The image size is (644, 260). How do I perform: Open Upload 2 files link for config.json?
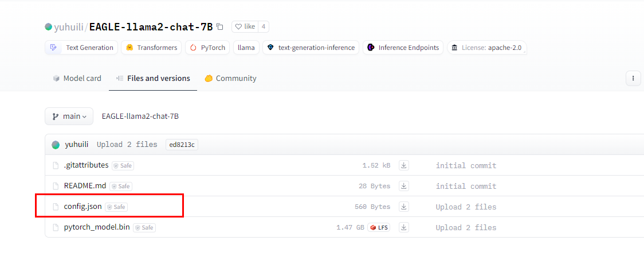click(466, 207)
